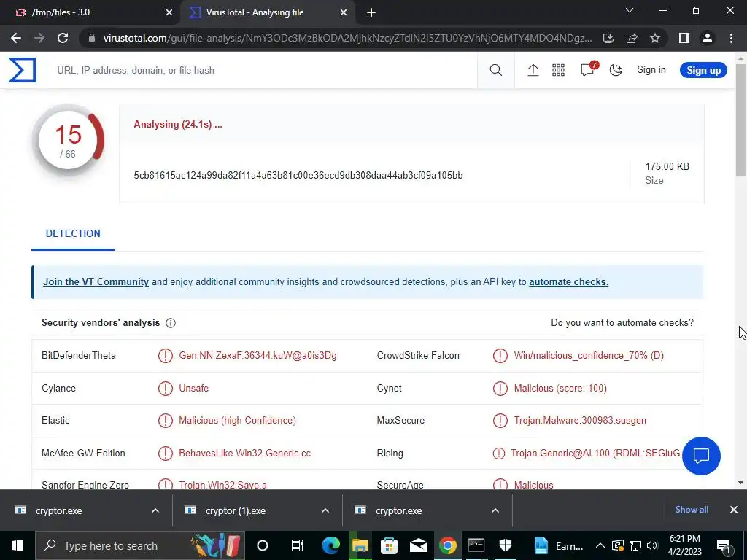Open the tab search chevron dropdown
The height and width of the screenshot is (560, 747).
(630, 10)
